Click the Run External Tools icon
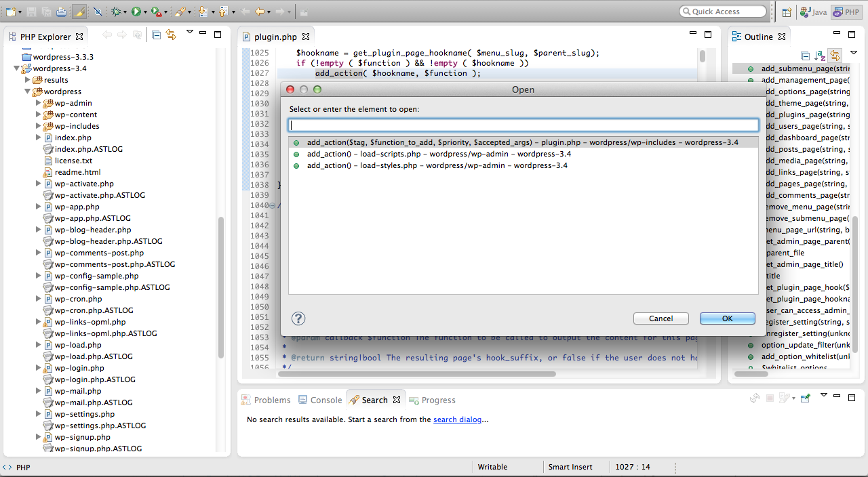The width and height of the screenshot is (868, 477). (x=156, y=12)
